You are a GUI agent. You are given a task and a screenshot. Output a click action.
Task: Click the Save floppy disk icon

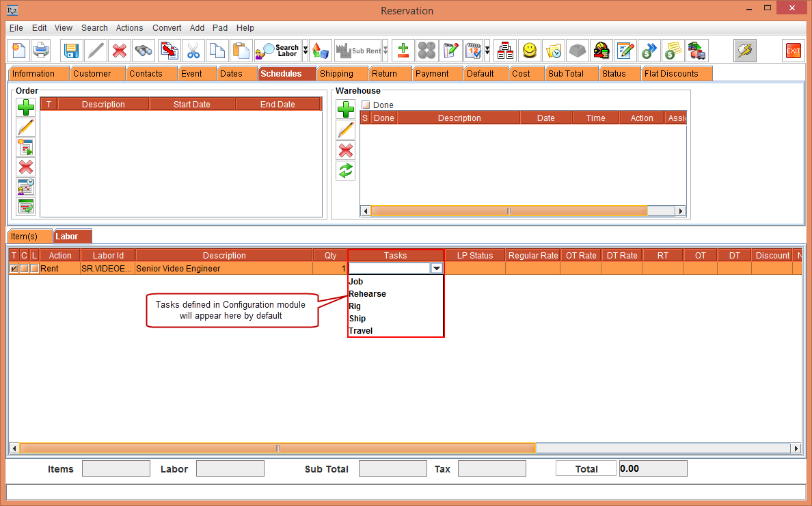click(72, 51)
